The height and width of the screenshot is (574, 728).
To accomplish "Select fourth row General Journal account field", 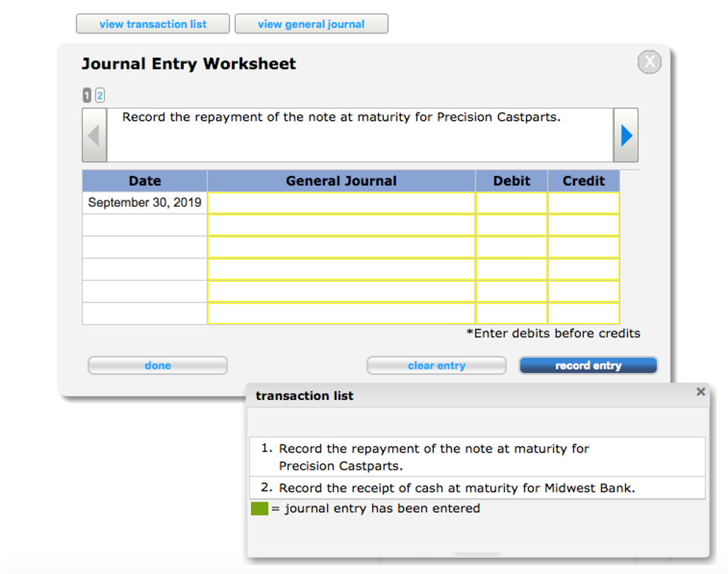I will tap(341, 269).
